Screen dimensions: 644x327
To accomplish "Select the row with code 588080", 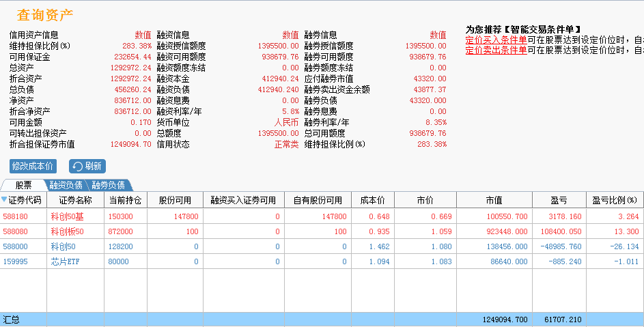I will click(x=322, y=231).
